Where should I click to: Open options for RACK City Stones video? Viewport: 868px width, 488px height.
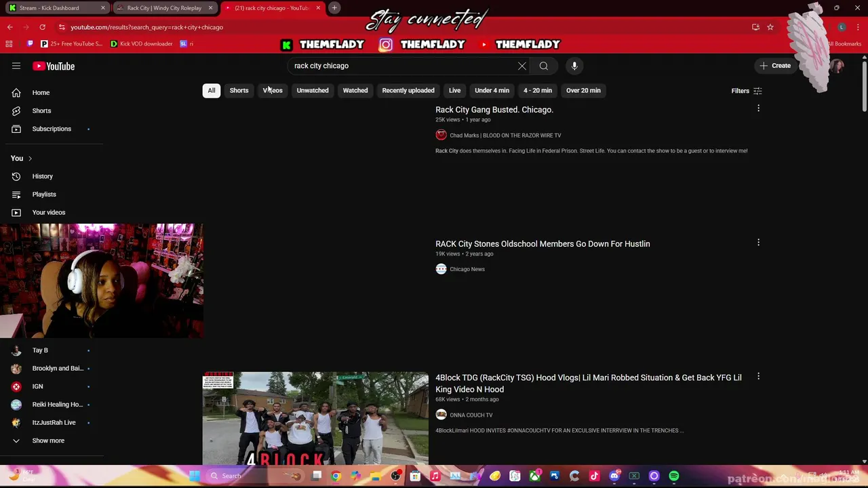(758, 243)
